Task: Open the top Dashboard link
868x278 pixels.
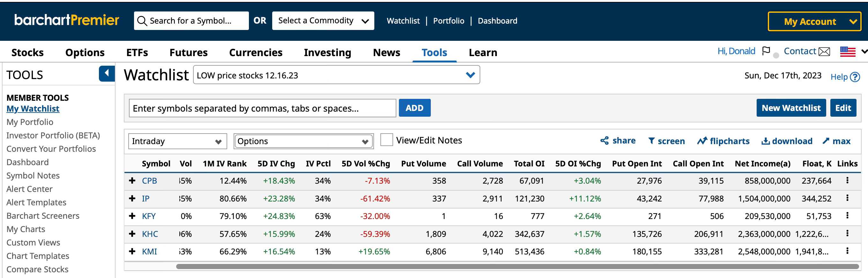Action: coord(498,21)
